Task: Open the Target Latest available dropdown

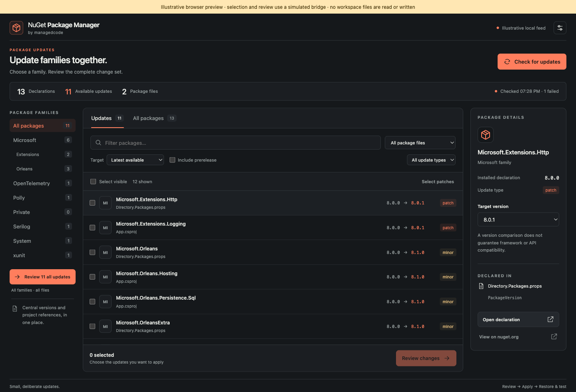Action: click(x=136, y=160)
